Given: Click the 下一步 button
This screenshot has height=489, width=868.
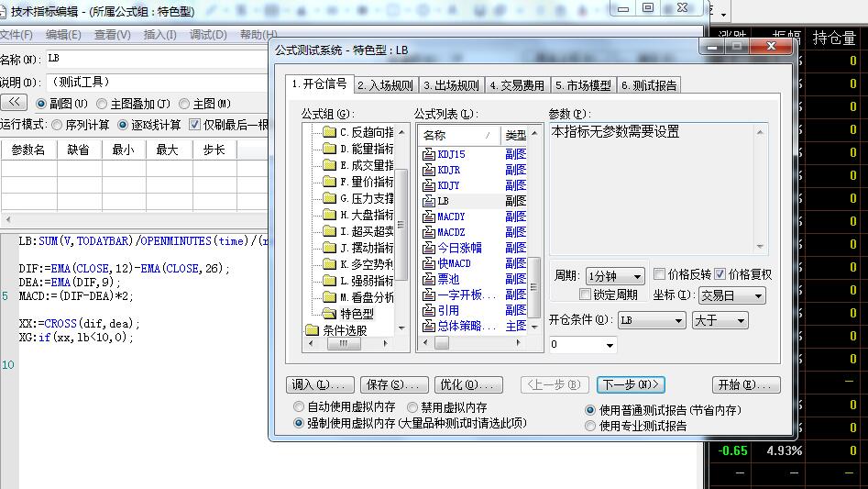Looking at the screenshot, I should pyautogui.click(x=631, y=384).
